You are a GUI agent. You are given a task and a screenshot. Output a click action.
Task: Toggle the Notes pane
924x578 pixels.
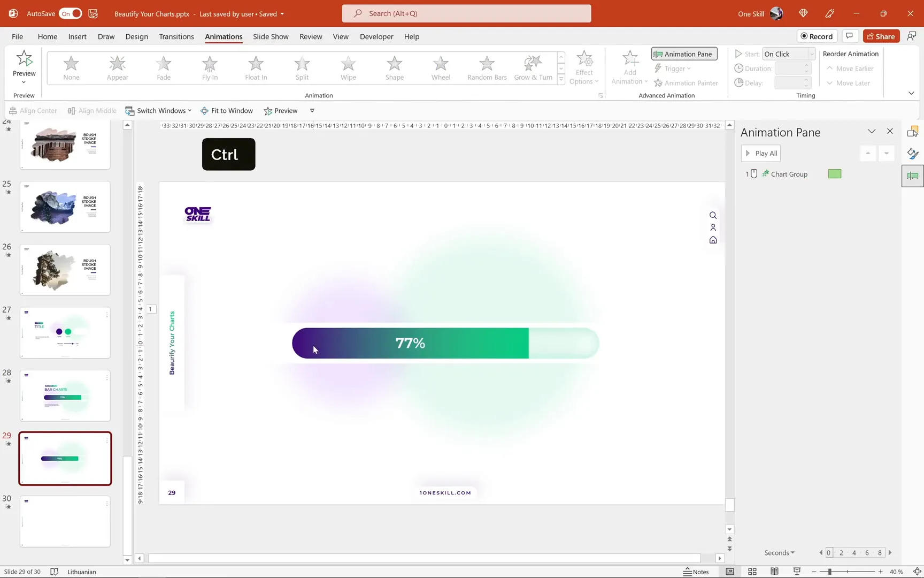coord(696,572)
